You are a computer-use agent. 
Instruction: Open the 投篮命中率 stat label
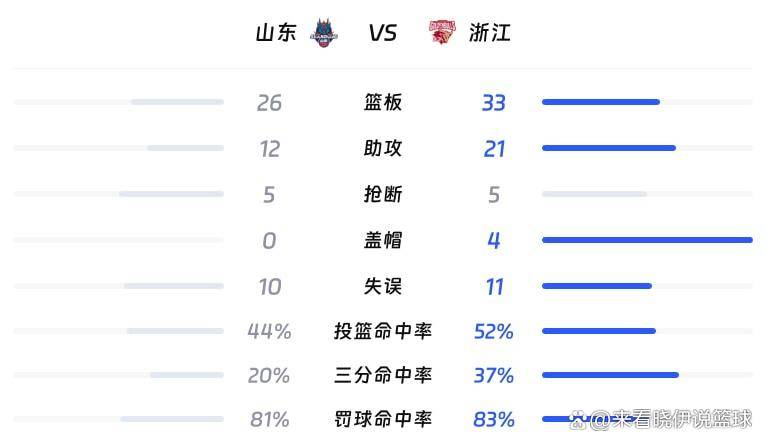pyautogui.click(x=383, y=331)
